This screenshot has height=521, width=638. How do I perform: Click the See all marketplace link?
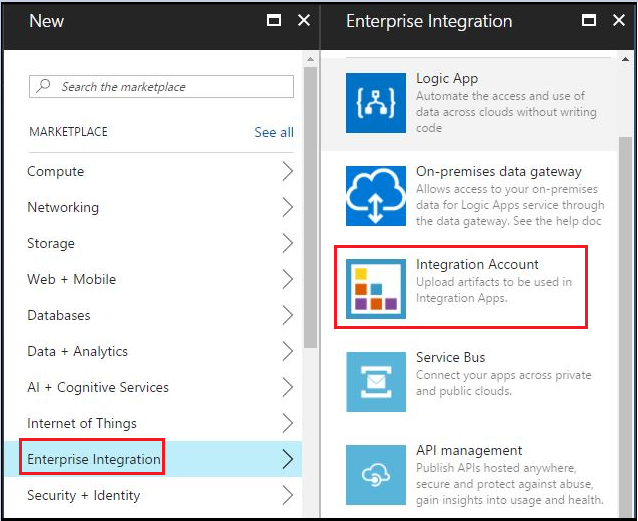274,132
